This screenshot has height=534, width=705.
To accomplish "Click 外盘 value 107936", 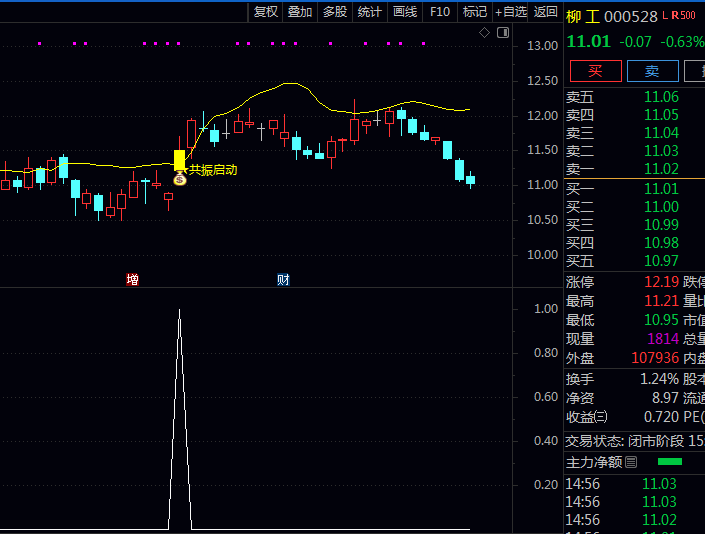I will 655,358.
